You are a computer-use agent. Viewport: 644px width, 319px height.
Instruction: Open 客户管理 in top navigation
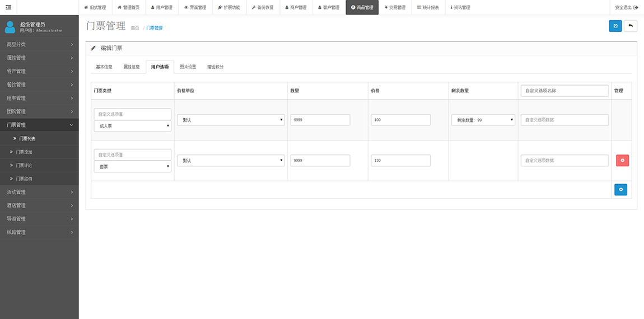coord(329,7)
